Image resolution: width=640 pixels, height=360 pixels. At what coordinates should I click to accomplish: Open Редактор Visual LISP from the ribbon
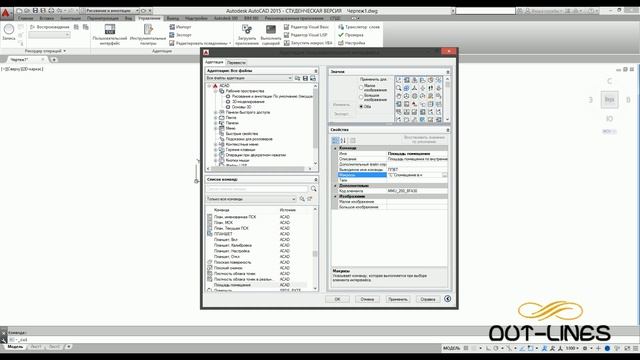(x=305, y=35)
